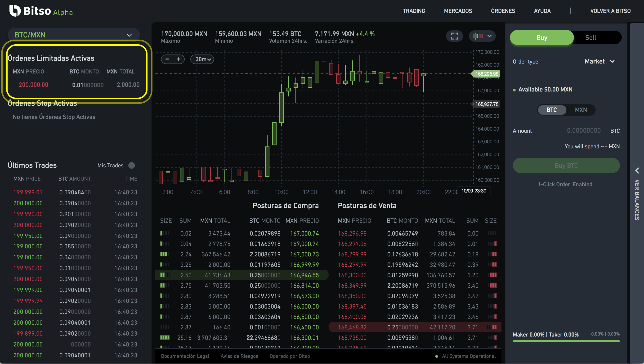This screenshot has width=644, height=364.
Task: Open the Órdenes menu
Action: [x=503, y=11]
